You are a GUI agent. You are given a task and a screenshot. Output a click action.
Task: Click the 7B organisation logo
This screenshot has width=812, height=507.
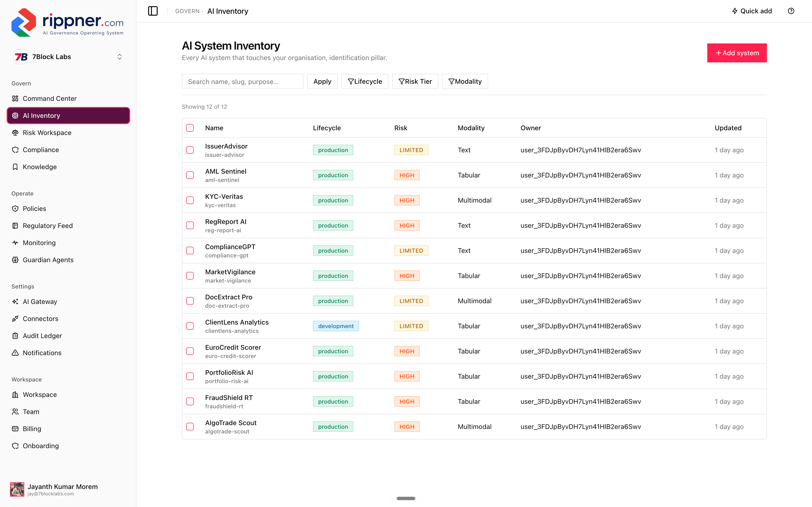(21, 57)
